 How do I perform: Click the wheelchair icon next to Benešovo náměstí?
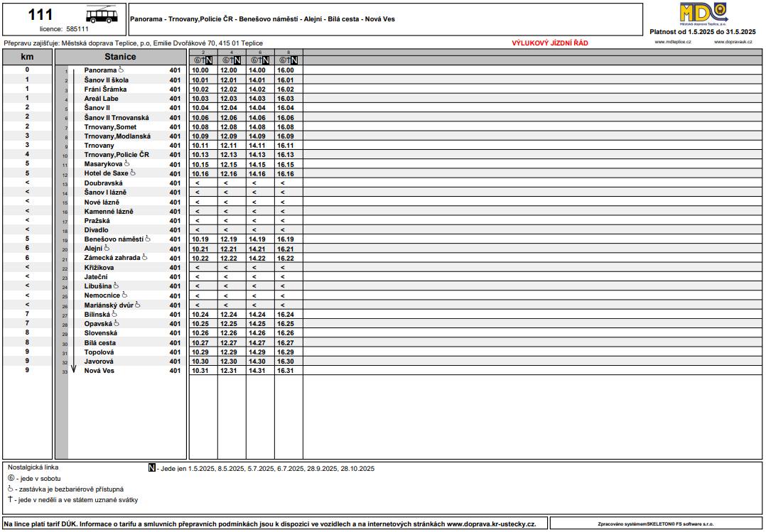(x=148, y=239)
